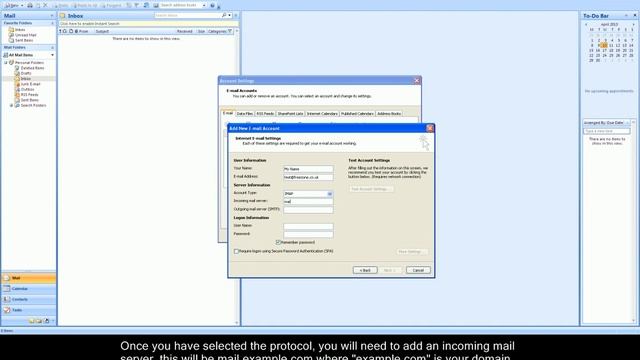
Task: Collapse the Mail Folders section
Action: point(52,48)
